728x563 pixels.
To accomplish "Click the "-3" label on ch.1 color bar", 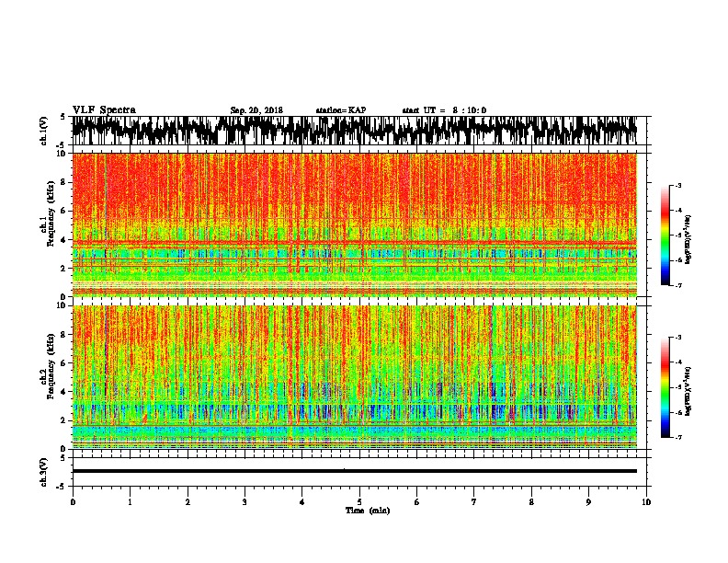I will click(x=677, y=185).
